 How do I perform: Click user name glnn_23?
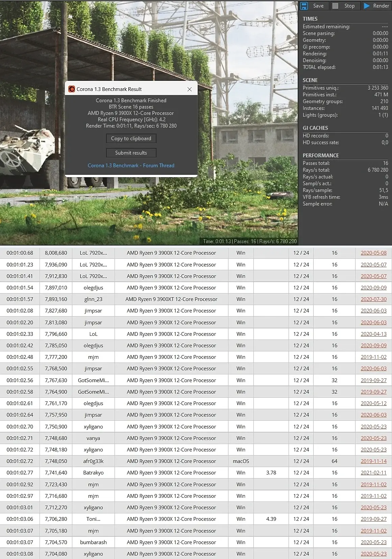[x=93, y=299]
